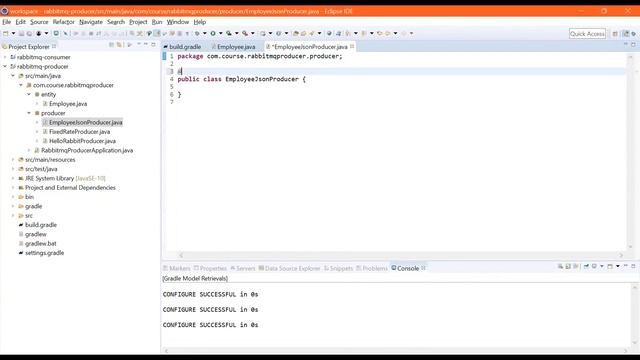Click line 5 inside the EmployeeJsonProducer class
Image resolution: width=640 pixels, height=360 pixels.
pyautogui.click(x=400, y=87)
